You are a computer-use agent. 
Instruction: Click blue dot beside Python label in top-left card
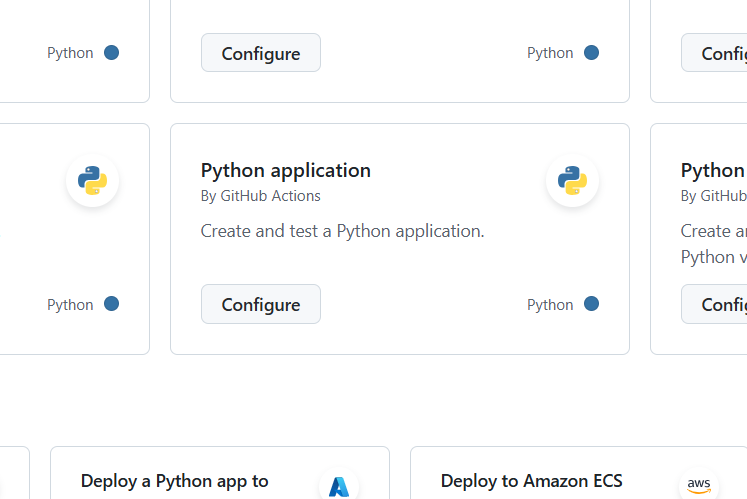pyautogui.click(x=111, y=53)
